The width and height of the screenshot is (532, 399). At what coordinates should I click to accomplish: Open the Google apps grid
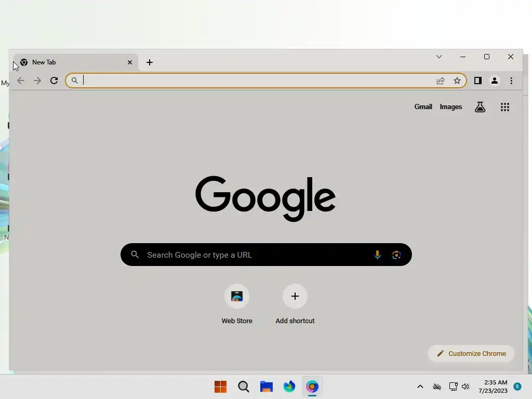(x=505, y=107)
